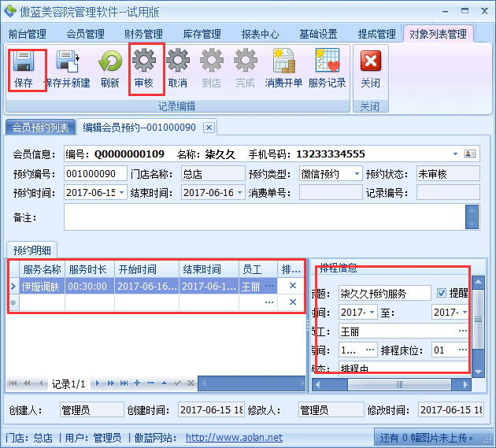Open the 基础设置 menu

coord(319,34)
